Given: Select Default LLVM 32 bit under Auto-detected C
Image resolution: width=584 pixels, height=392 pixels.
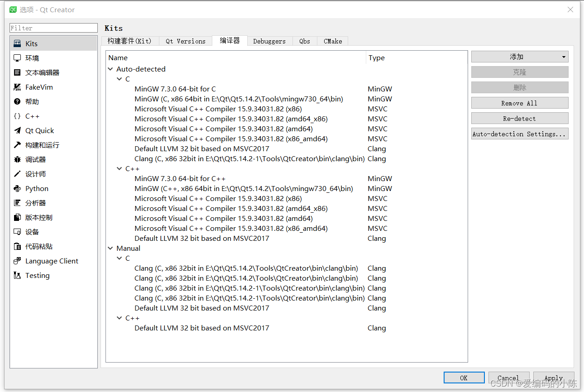Looking at the screenshot, I should 287,149.
